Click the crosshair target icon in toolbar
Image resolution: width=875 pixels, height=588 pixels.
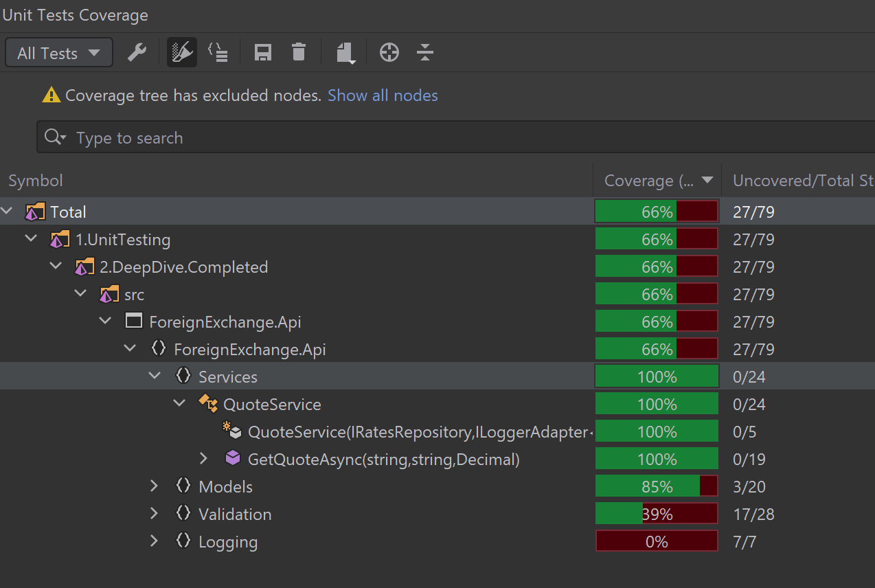389,53
